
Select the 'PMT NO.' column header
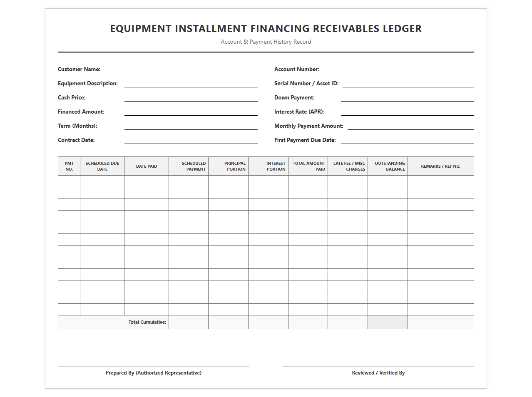coord(69,166)
